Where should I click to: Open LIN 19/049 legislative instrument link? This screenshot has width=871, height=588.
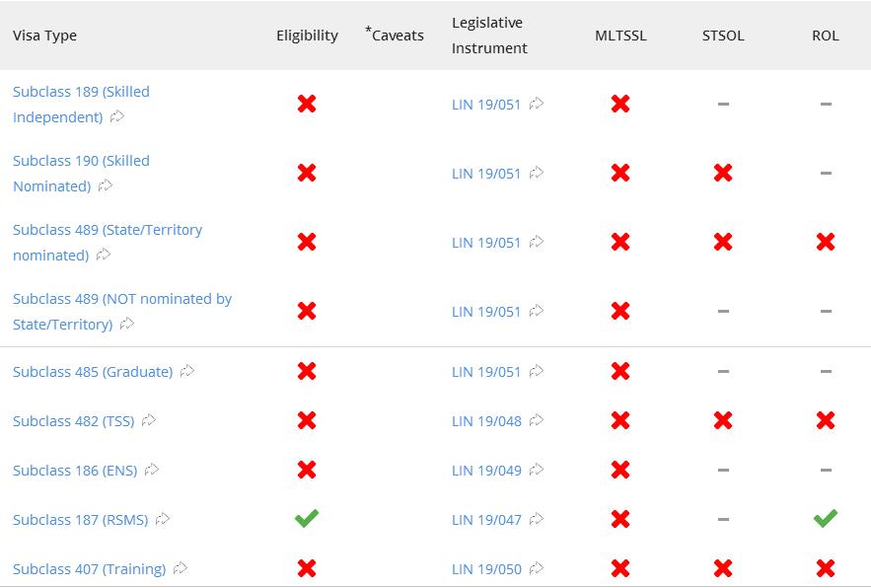(486, 471)
